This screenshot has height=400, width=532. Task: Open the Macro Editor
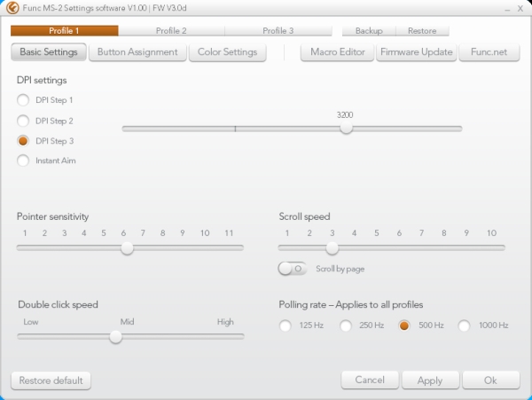(338, 52)
